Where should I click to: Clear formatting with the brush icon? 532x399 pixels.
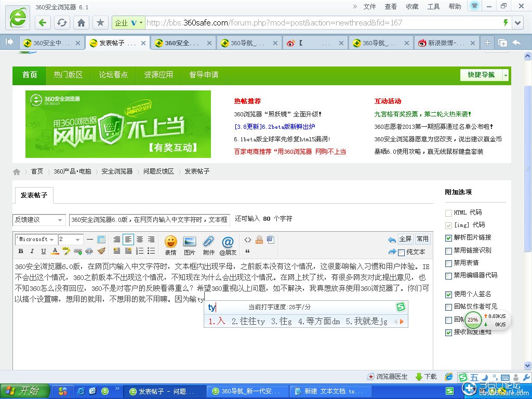point(101,251)
